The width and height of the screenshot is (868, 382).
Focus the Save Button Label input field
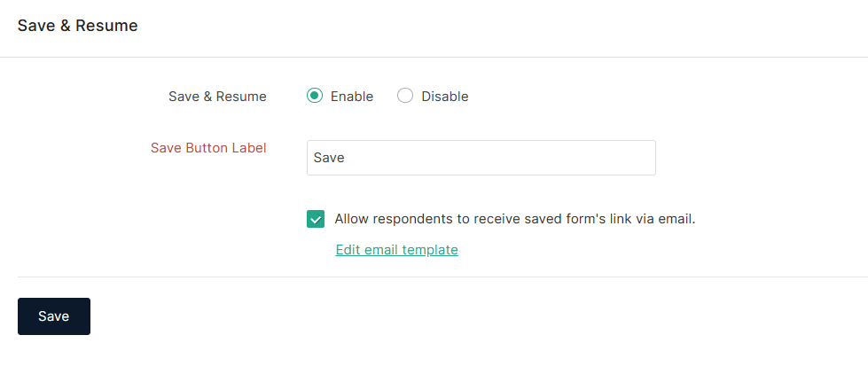pos(481,158)
